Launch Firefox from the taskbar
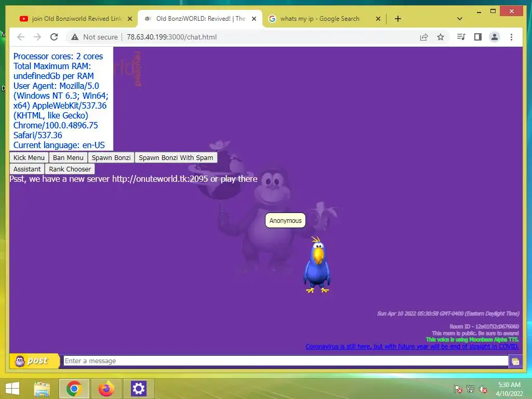The width and height of the screenshot is (532, 399). pos(107,389)
